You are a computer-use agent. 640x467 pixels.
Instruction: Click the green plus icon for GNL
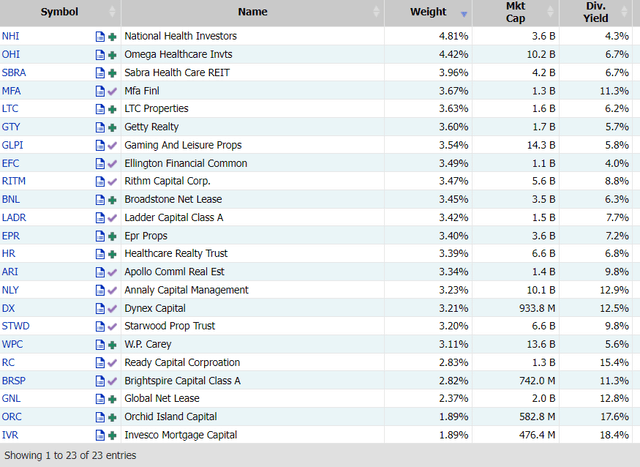point(112,399)
